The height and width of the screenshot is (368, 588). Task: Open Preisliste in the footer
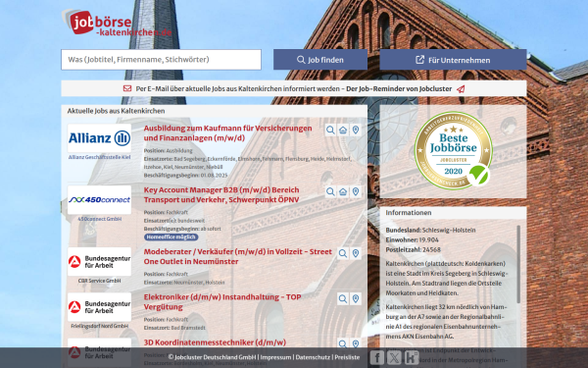click(x=347, y=357)
